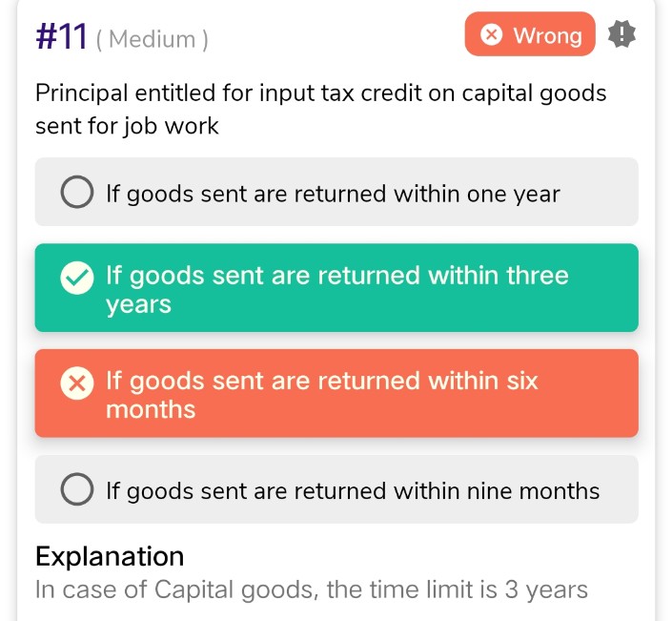
Task: Click the green checkmark icon on three years
Action: (x=76, y=278)
